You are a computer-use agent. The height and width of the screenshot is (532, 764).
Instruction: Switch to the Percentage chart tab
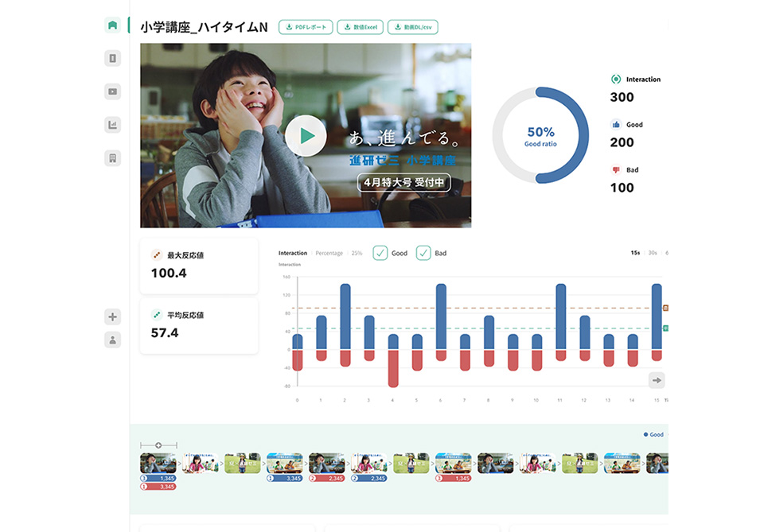coord(329,253)
